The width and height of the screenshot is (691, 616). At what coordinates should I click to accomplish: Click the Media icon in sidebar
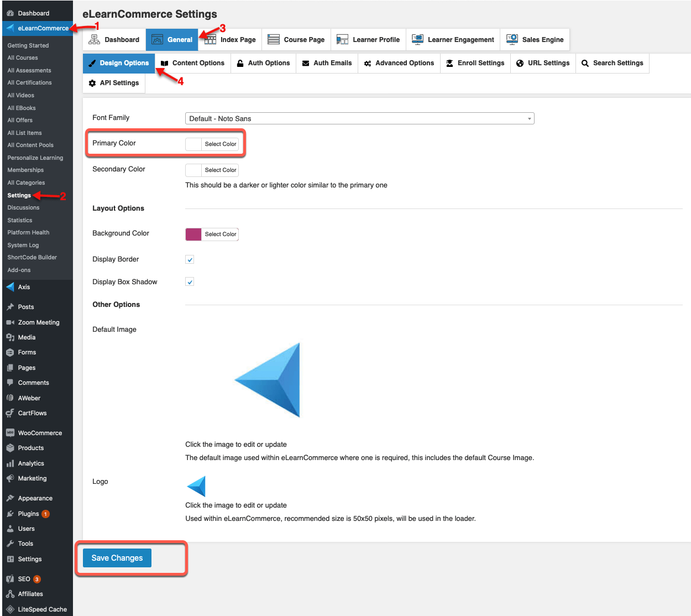(10, 337)
